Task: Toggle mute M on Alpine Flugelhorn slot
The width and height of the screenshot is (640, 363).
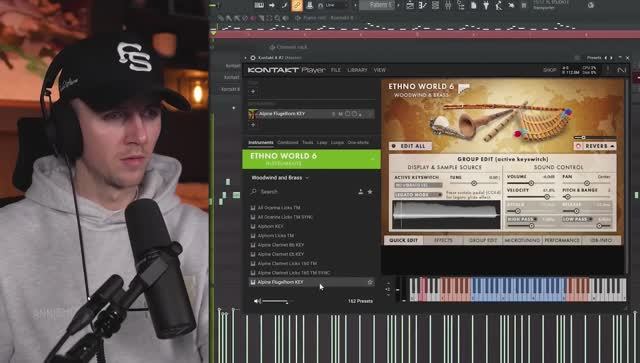Action: click(x=340, y=114)
